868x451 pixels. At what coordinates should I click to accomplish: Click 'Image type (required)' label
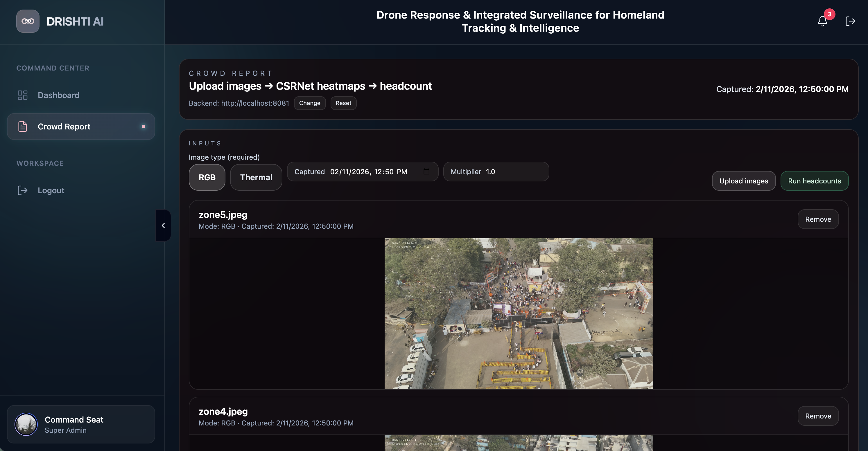[x=224, y=157]
